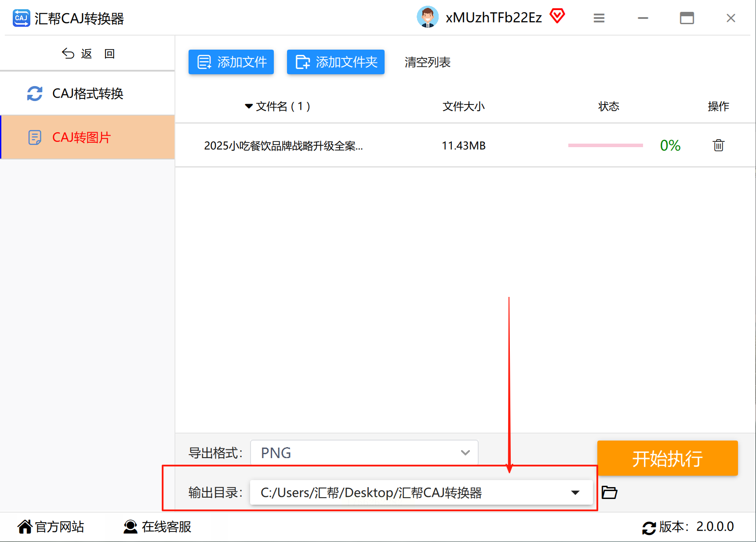Switch to CAJ格式转换 tab
The width and height of the screenshot is (756, 542).
point(87,93)
